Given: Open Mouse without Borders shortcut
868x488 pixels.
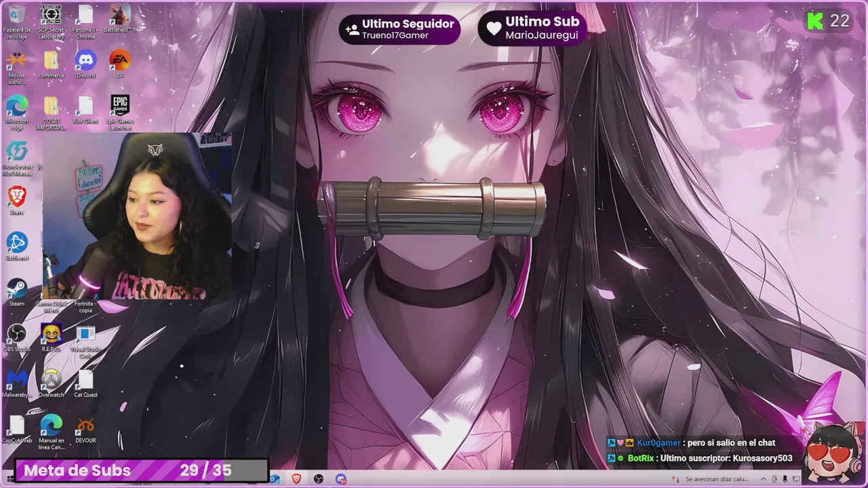Looking at the screenshot, I should [17, 68].
